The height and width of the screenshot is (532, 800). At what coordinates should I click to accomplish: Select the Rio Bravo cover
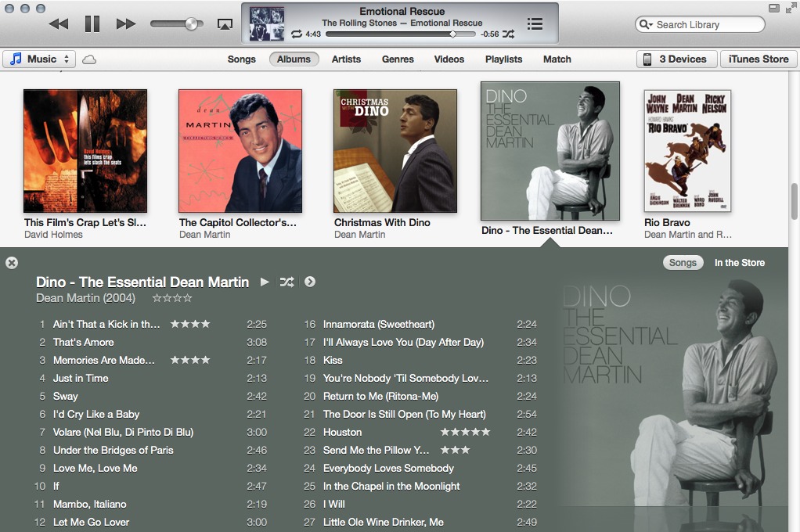tap(688, 151)
